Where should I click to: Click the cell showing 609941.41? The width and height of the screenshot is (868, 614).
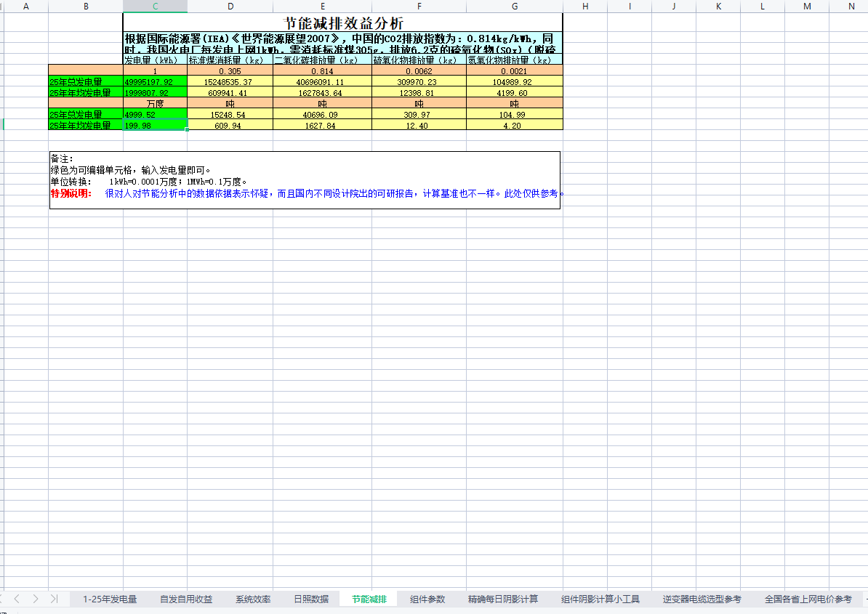pyautogui.click(x=230, y=92)
